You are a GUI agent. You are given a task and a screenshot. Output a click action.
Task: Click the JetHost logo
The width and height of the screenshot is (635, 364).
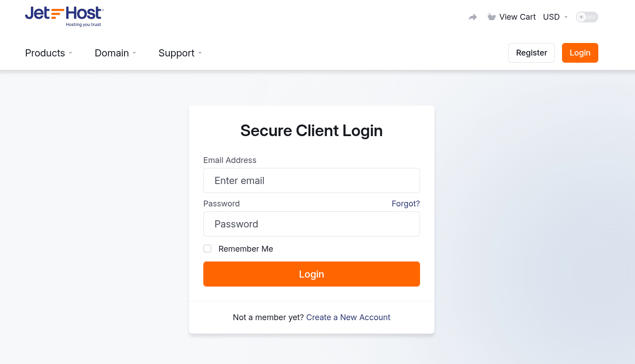[64, 17]
